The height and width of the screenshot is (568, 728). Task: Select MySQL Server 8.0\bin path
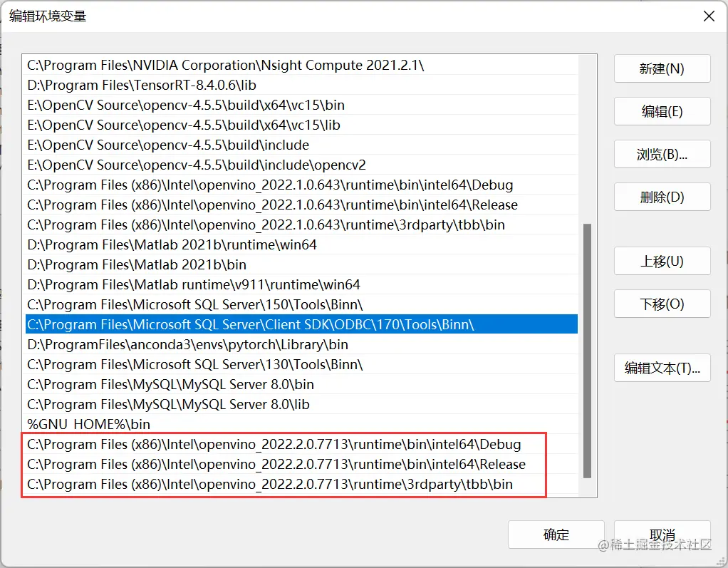point(302,385)
